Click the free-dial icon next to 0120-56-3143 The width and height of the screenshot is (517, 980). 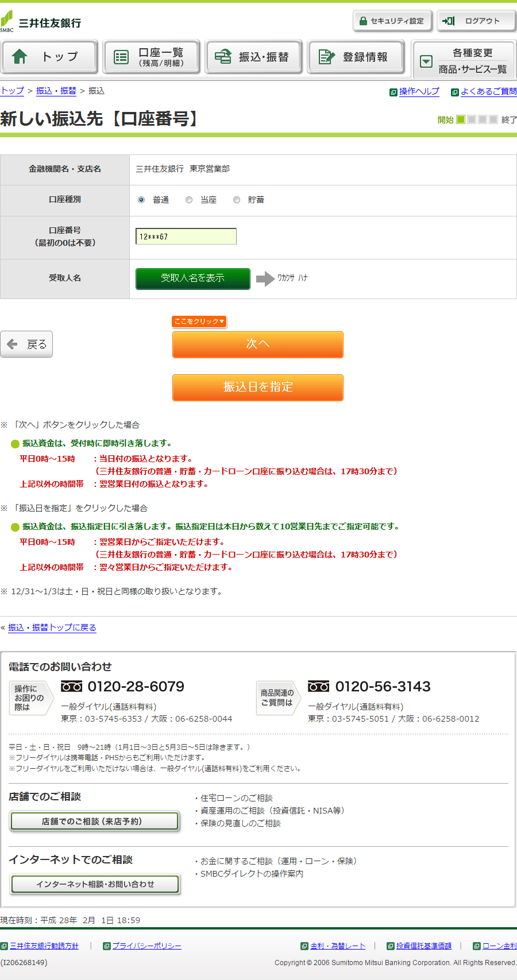(319, 686)
